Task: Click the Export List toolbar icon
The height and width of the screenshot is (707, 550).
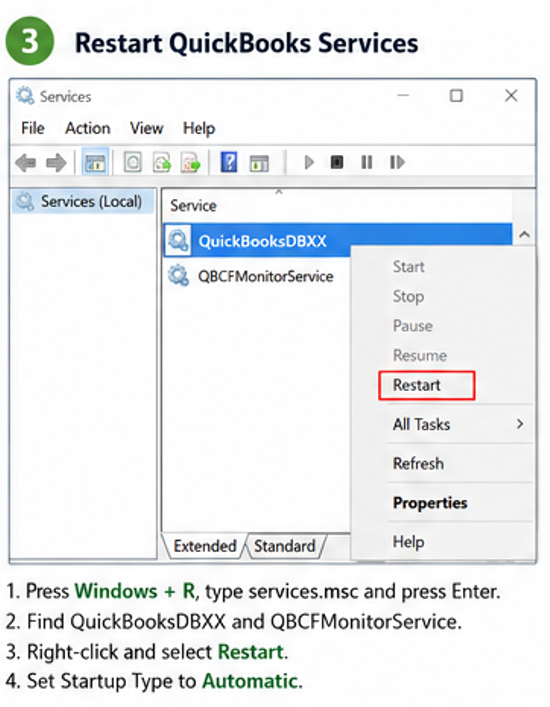Action: 190,162
